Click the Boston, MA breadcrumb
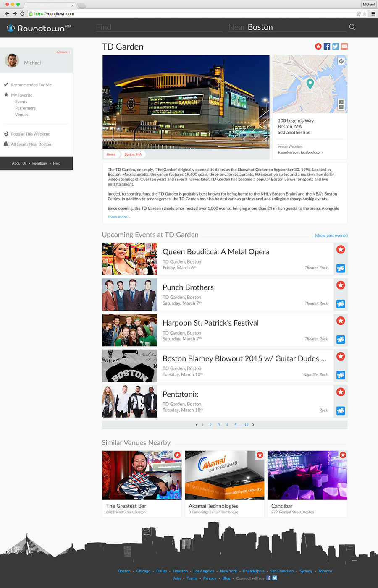Image resolution: width=378 pixels, height=588 pixels. point(133,154)
